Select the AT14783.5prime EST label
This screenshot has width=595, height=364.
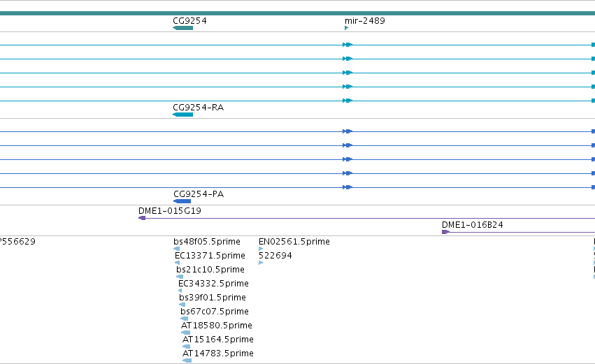pyautogui.click(x=218, y=354)
